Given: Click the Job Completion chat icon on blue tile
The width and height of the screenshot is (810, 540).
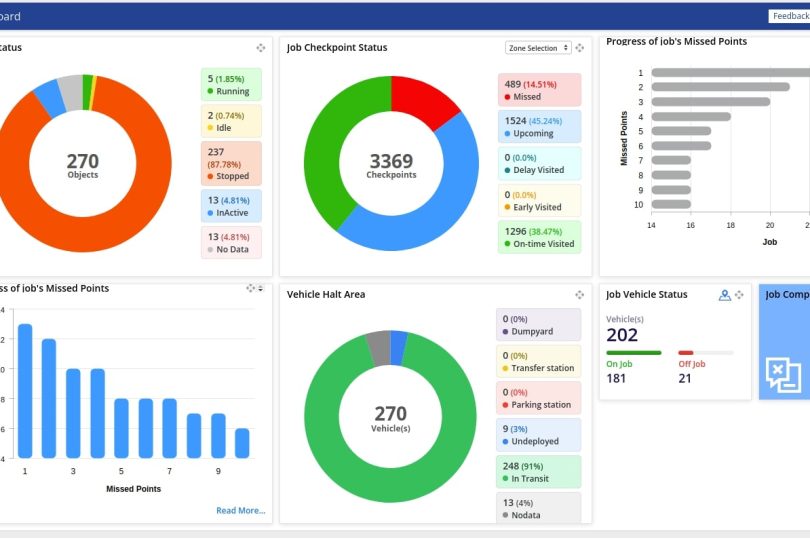Looking at the screenshot, I should [x=783, y=373].
